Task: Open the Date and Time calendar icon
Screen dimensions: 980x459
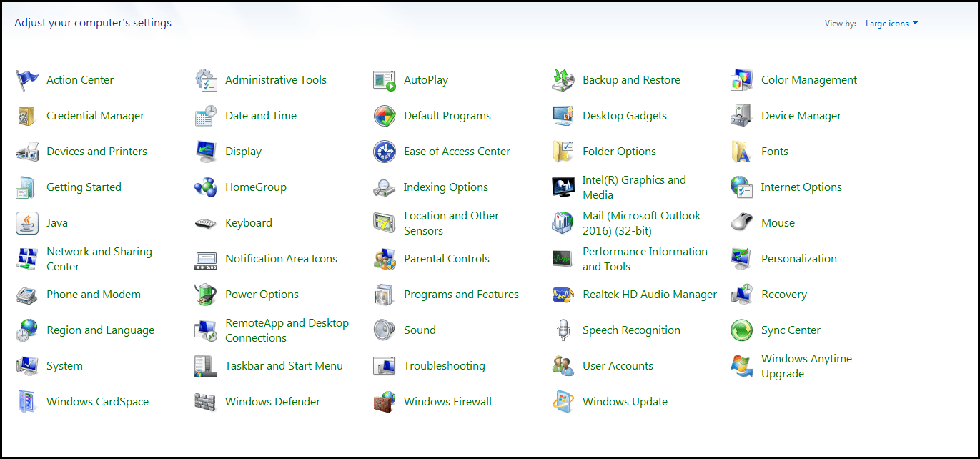Action: point(206,116)
